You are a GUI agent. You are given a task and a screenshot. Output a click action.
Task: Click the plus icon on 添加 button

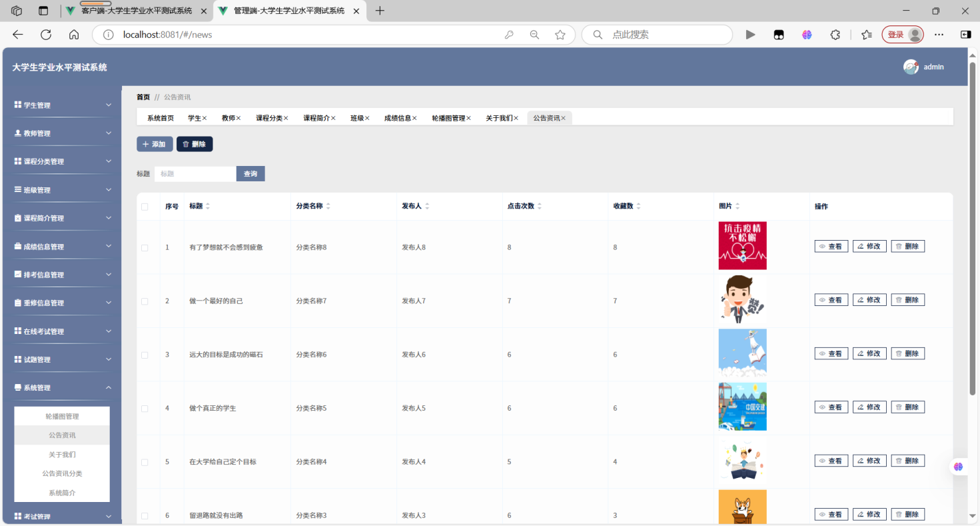[x=145, y=144]
